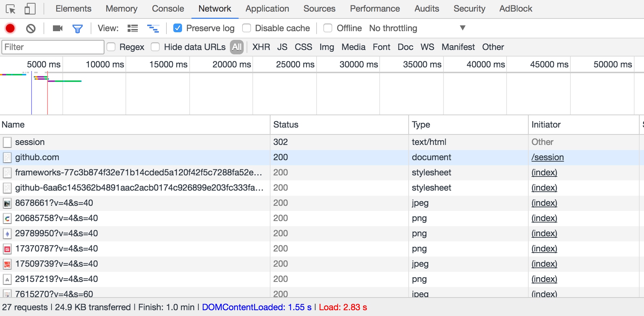Viewport: 644px width, 316px height.
Task: Click the /session initiator link
Action: tap(548, 157)
